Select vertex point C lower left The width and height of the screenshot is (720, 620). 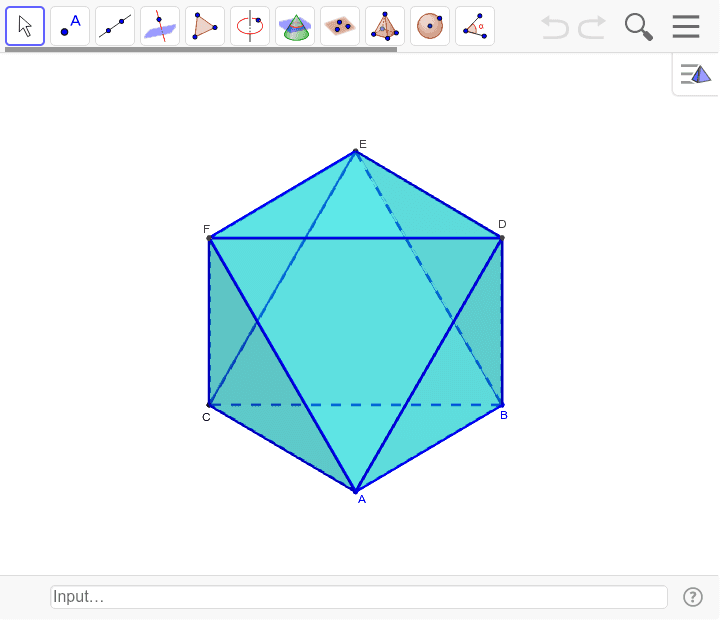pyautogui.click(x=209, y=405)
